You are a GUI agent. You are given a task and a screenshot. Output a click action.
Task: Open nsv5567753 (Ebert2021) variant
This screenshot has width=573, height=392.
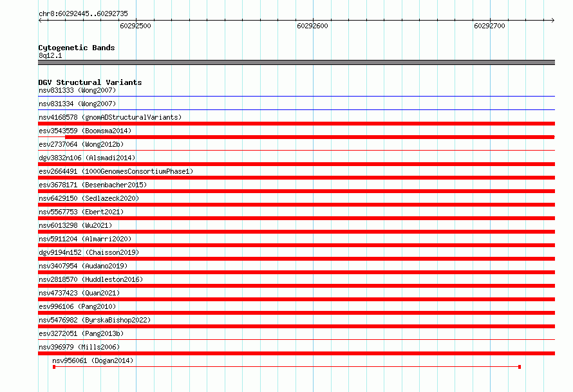pos(81,212)
